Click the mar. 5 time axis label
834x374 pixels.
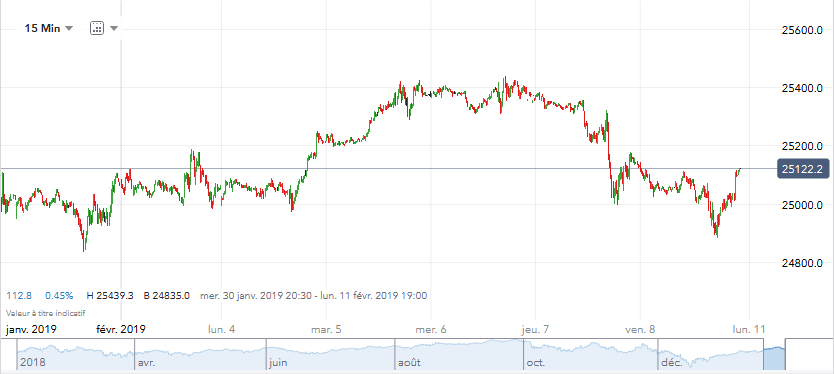click(326, 329)
